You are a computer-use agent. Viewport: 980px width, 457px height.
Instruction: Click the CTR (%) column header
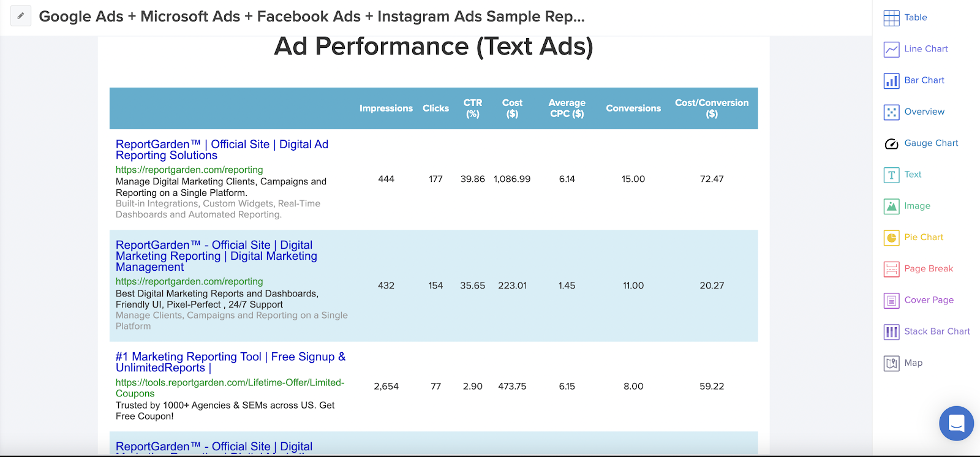click(x=473, y=108)
